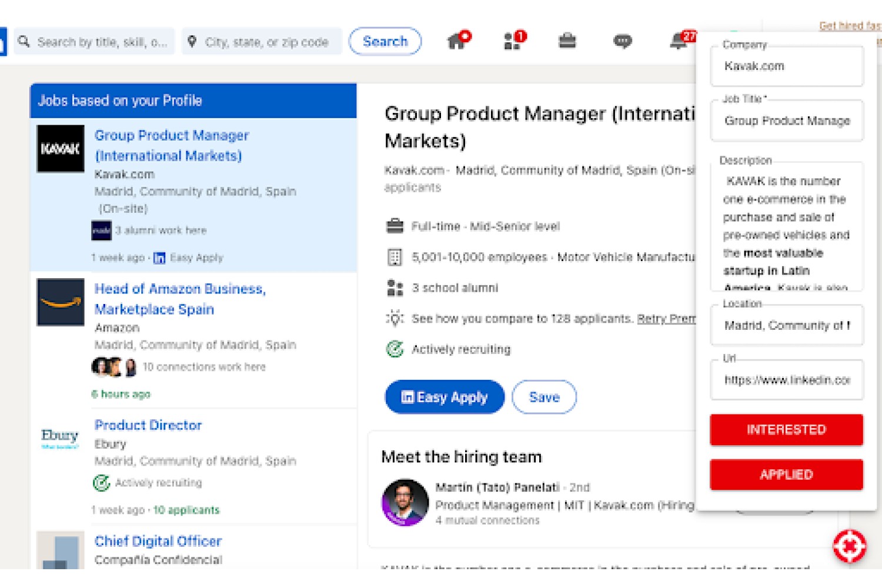Click '3 school alumni' text
The width and height of the screenshot is (882, 588).
(x=455, y=288)
